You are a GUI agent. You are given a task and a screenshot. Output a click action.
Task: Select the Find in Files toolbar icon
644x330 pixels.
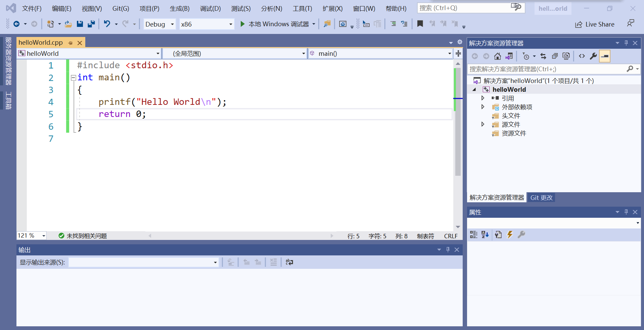click(326, 24)
